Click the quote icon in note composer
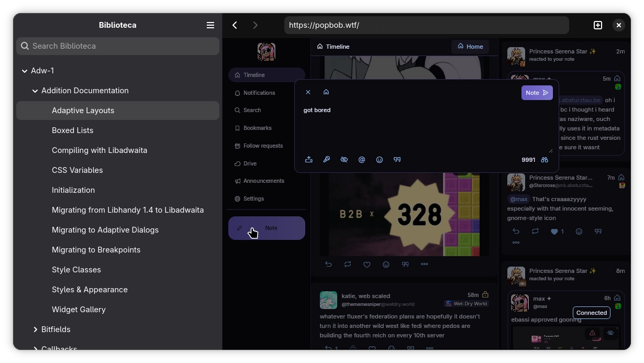644x363 pixels. pyautogui.click(x=397, y=160)
